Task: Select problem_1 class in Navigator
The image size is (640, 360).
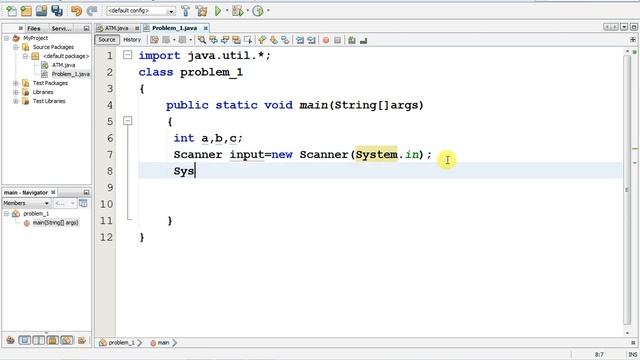Action: click(36, 213)
